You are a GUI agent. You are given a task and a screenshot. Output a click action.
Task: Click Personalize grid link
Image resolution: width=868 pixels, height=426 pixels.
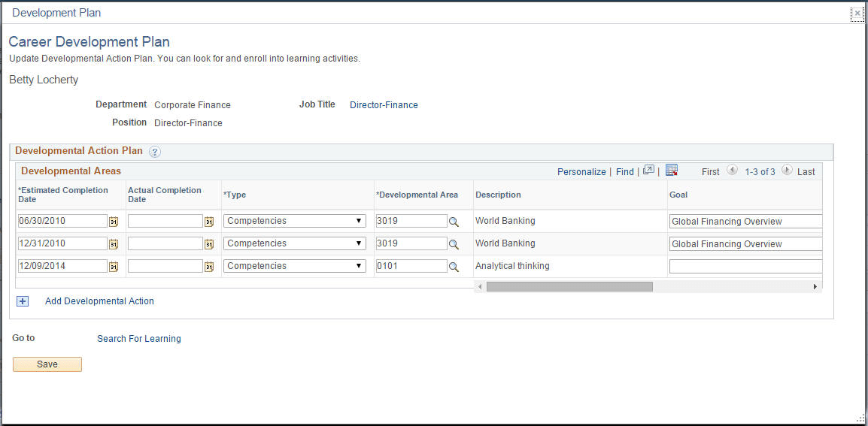tap(581, 172)
